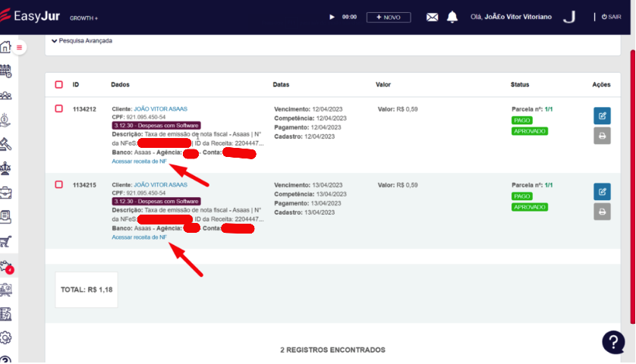Open the envelope messages icon
Image resolution: width=636 pixels, height=364 pixels.
point(432,17)
